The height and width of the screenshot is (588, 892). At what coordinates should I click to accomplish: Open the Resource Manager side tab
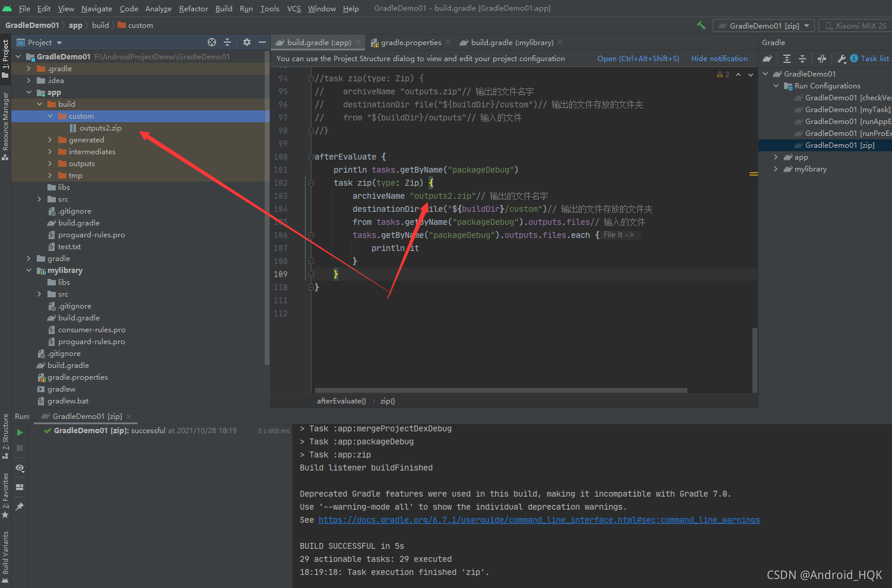tap(5, 126)
